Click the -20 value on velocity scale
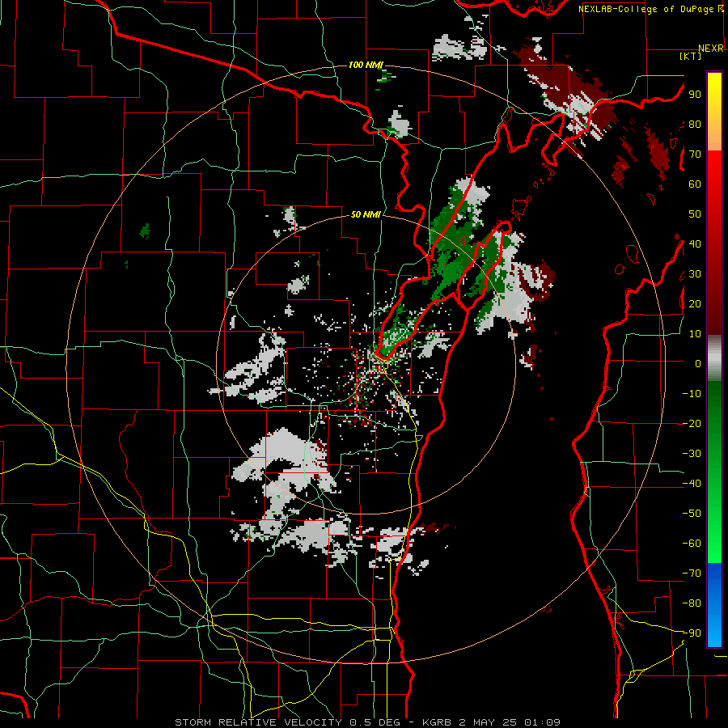Image resolution: width=728 pixels, height=728 pixels. 692,423
